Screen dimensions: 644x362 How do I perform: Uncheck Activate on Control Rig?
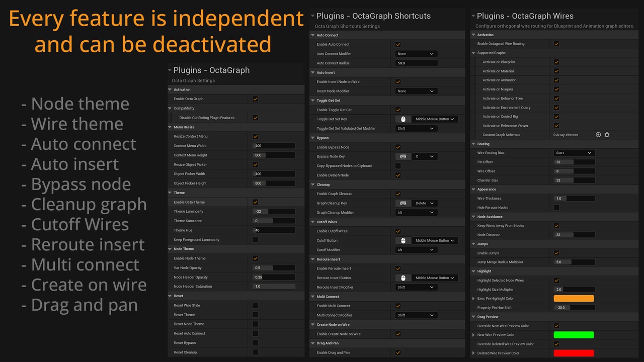tap(556, 117)
